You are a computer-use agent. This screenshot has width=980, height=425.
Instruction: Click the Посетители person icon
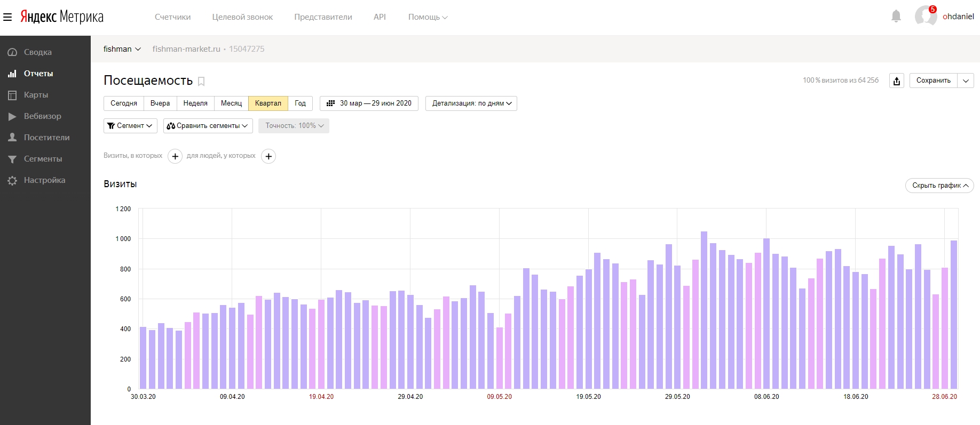(12, 138)
